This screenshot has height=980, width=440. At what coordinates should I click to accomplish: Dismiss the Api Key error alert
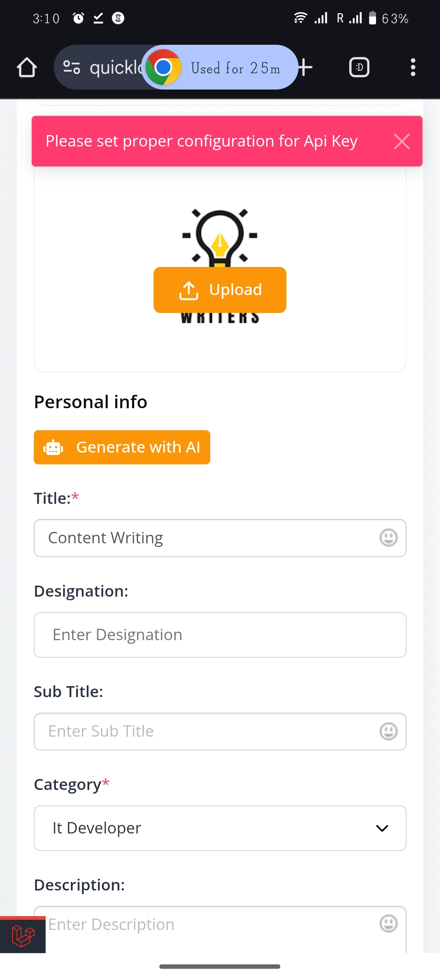(x=402, y=142)
